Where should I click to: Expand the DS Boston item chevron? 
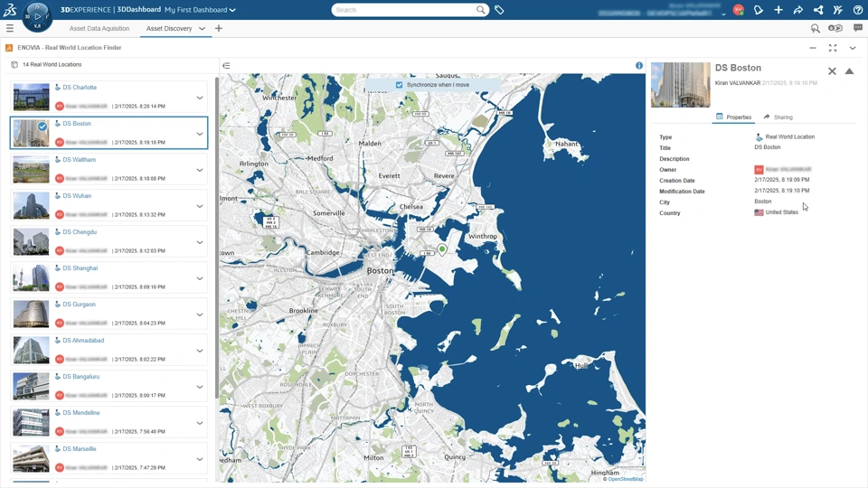click(200, 134)
